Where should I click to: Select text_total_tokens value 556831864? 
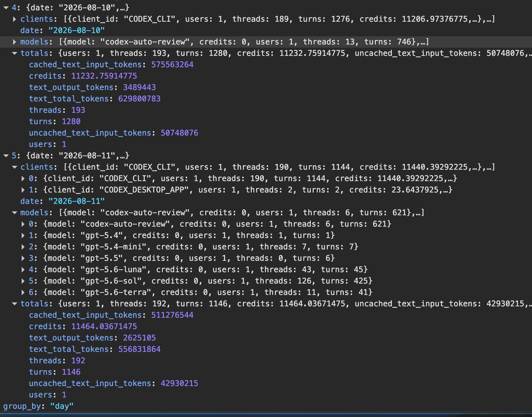139,349
